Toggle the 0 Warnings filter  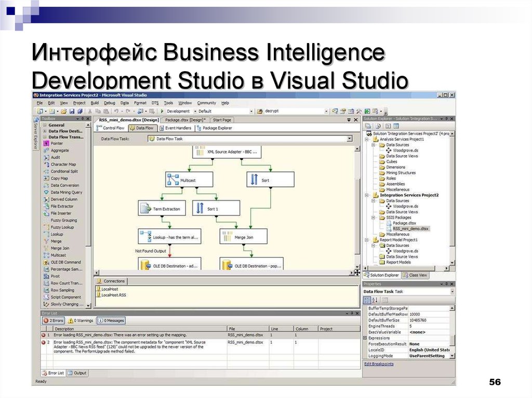[80, 321]
